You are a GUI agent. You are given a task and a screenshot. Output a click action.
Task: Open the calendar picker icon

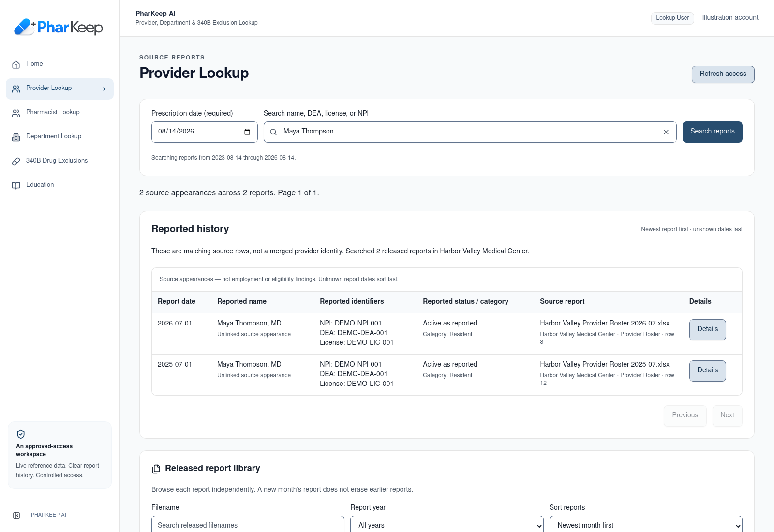click(x=247, y=132)
